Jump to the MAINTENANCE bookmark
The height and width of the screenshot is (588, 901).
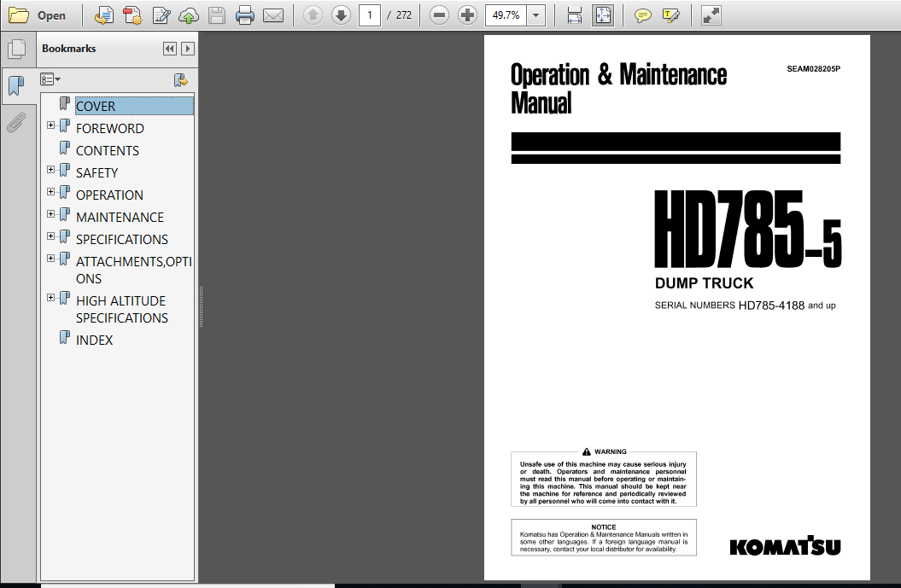[120, 217]
